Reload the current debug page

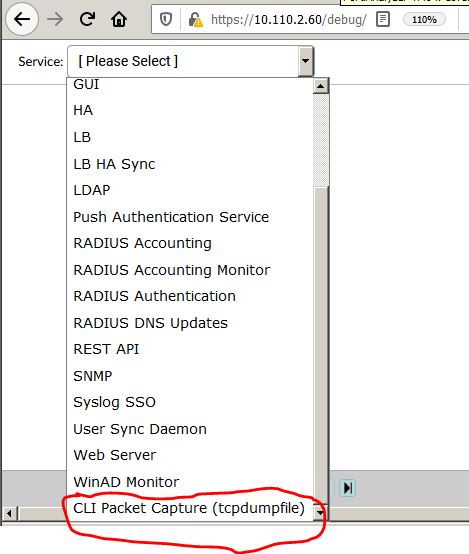pos(87,19)
